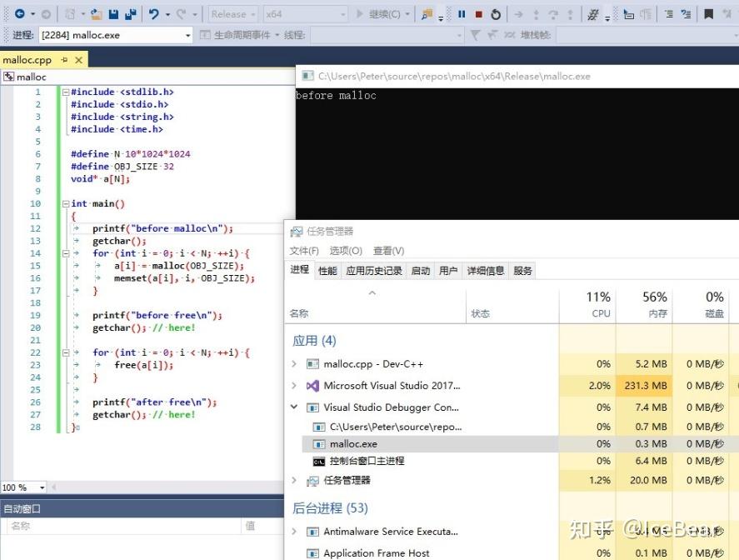Click the Undo arrow icon

[153, 14]
